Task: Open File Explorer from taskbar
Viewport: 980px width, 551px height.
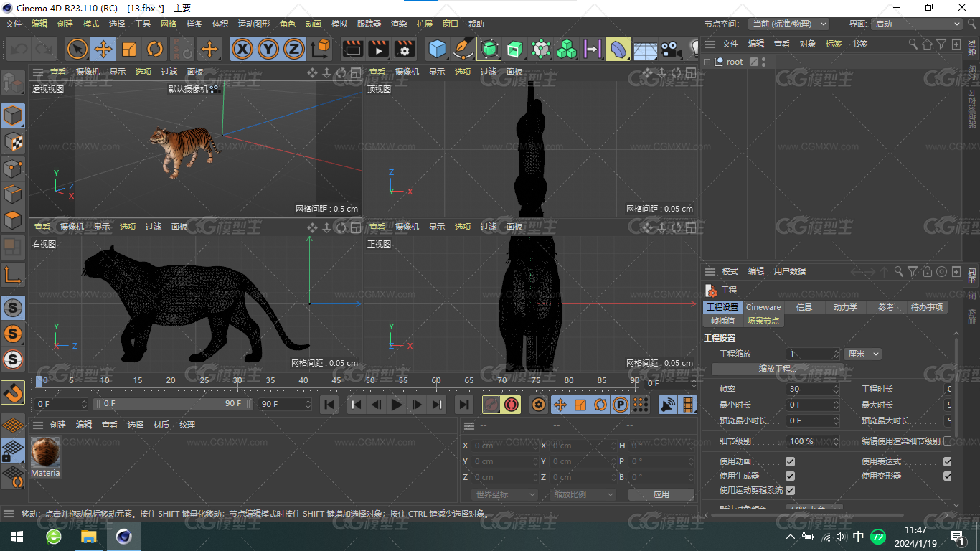Action: (x=88, y=537)
